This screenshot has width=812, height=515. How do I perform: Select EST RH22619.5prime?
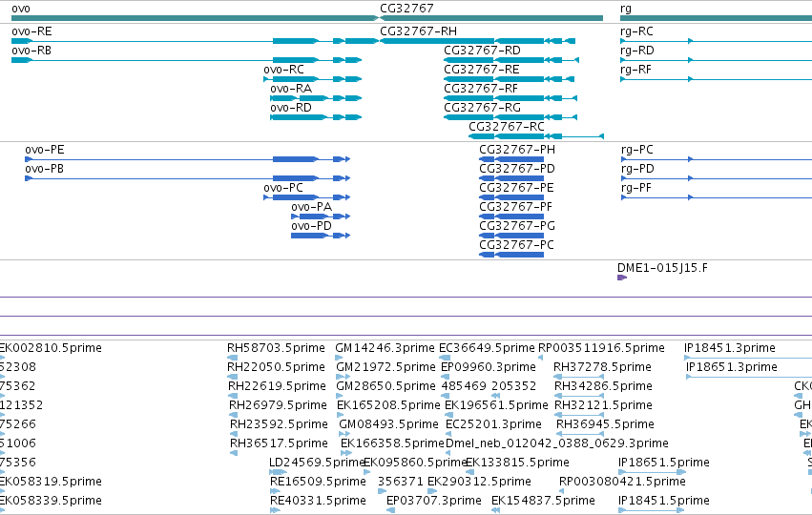[277, 386]
